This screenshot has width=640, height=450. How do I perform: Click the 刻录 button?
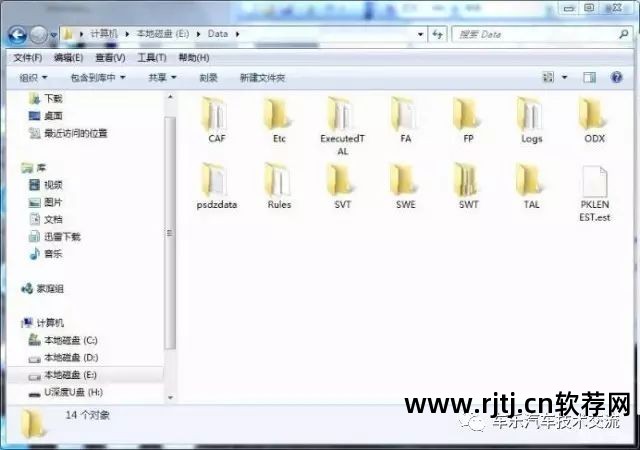pos(208,78)
